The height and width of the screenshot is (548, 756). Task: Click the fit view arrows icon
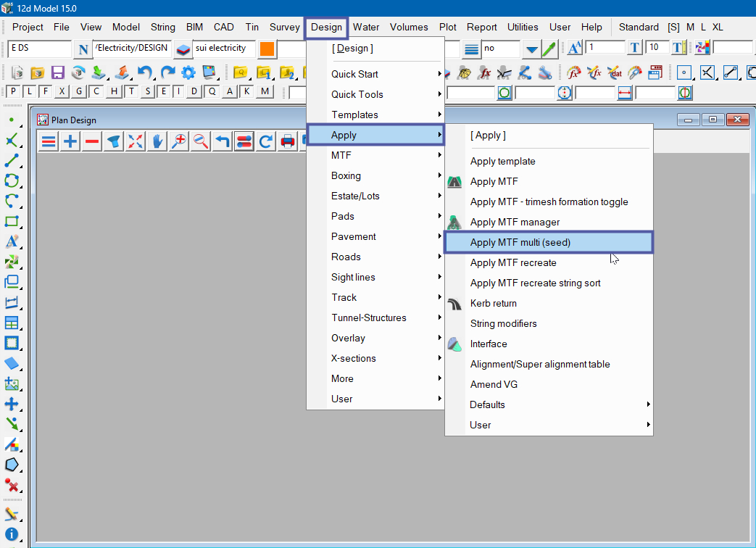click(136, 141)
